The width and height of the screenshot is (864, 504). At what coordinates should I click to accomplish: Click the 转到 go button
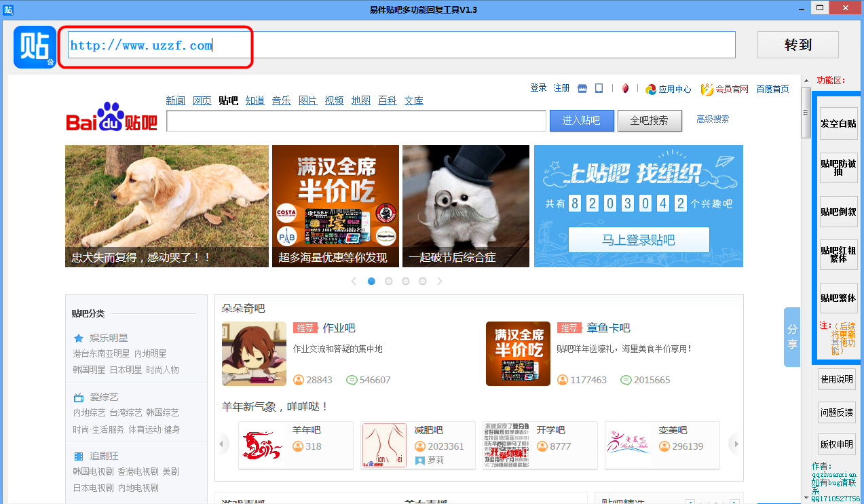coord(798,45)
